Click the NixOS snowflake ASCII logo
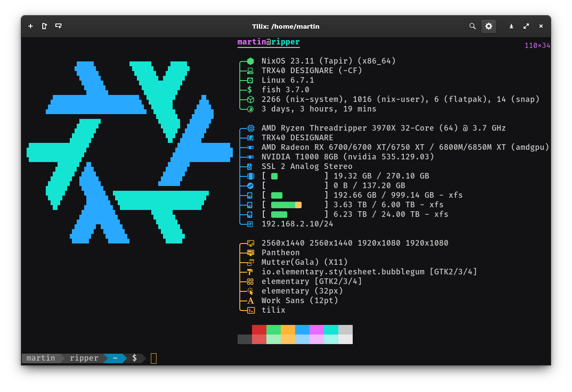Screen dimensions: 572x392 pos(130,152)
